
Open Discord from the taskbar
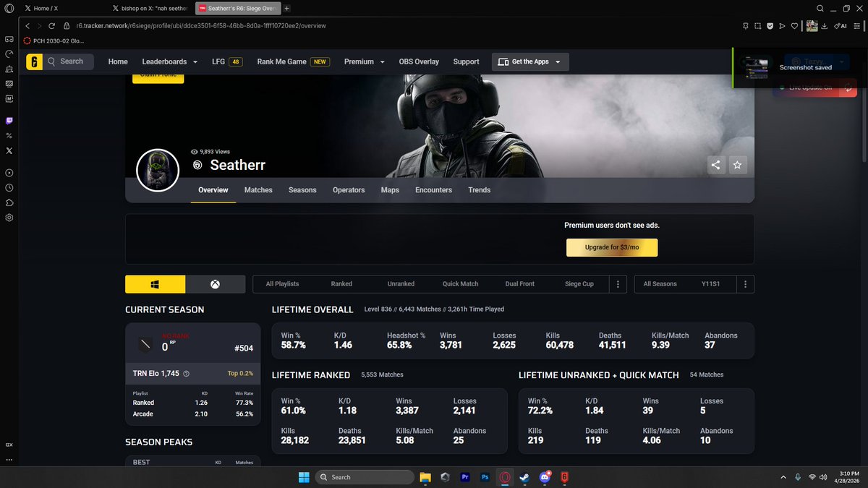coord(544,477)
